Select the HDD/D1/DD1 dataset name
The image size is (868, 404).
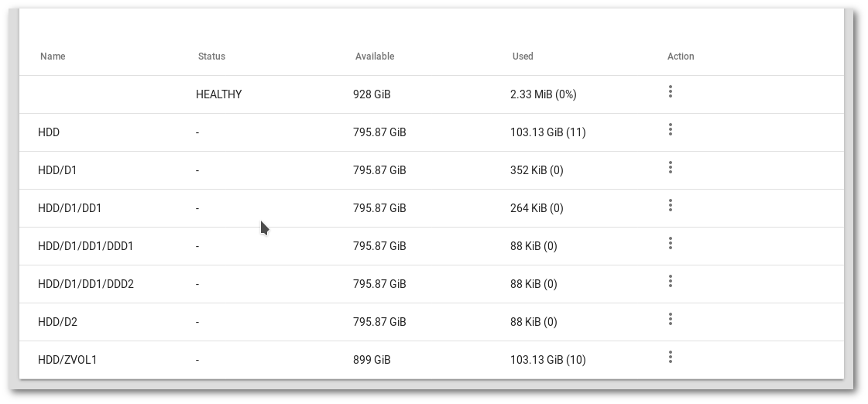[x=70, y=209]
